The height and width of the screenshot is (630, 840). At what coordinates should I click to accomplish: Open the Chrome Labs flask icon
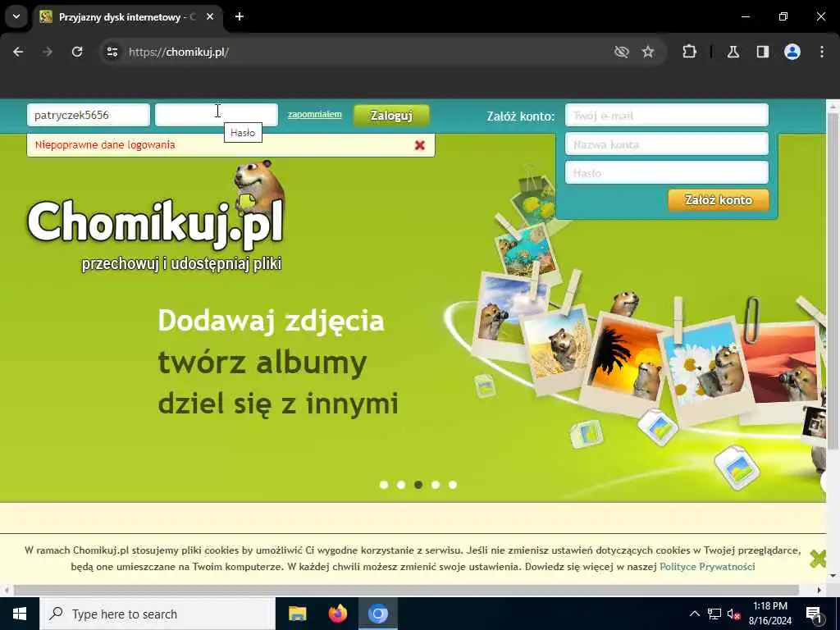(733, 52)
